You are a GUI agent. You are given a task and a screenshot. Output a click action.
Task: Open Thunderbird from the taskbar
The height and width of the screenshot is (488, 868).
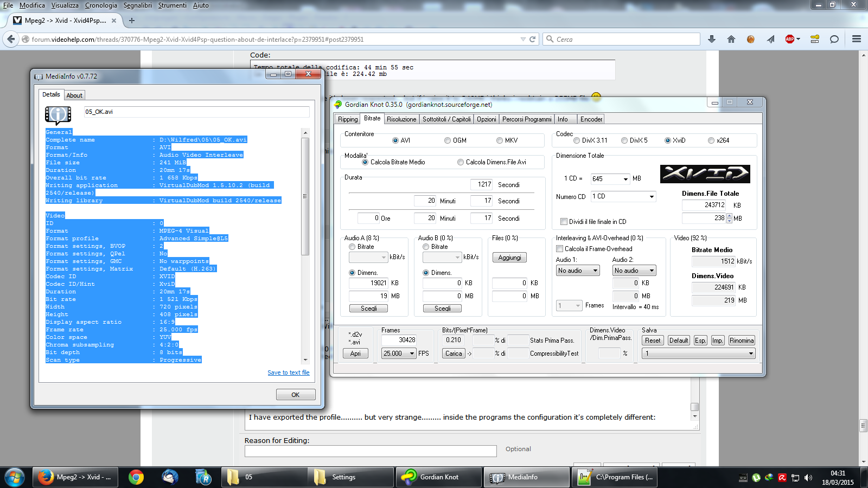170,477
